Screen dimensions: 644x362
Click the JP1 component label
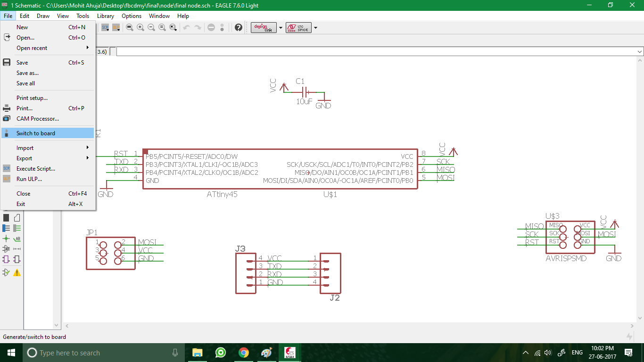(91, 232)
